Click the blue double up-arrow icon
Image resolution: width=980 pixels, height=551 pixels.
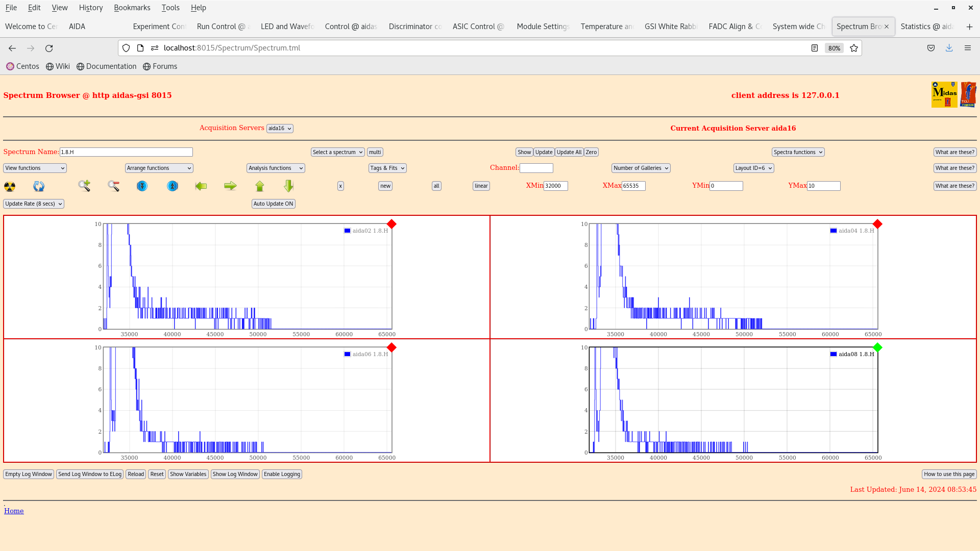[173, 186]
